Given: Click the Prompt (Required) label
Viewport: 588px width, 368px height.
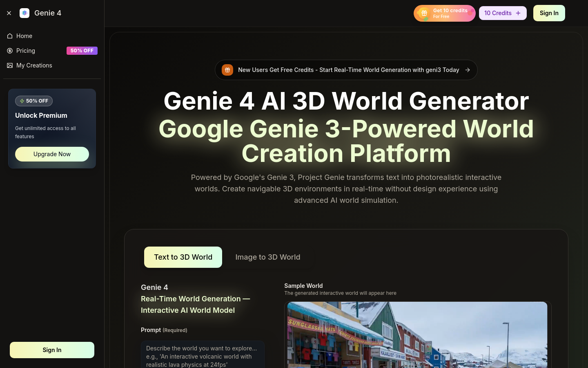Looking at the screenshot, I should [164, 330].
